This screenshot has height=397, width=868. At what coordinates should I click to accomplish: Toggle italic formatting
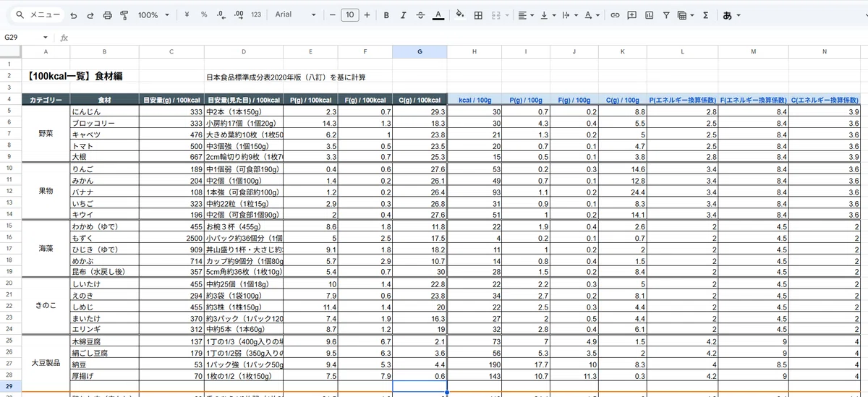pos(403,14)
